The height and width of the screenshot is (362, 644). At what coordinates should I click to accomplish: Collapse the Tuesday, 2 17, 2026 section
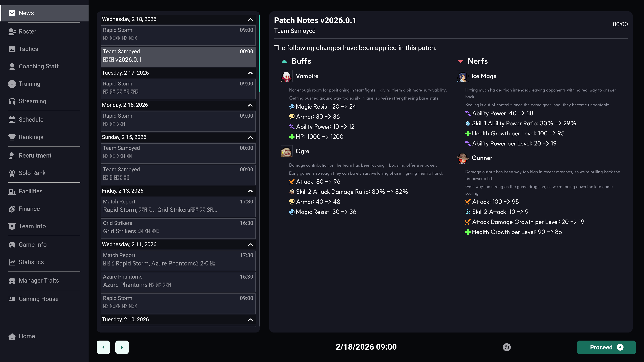coord(250,73)
